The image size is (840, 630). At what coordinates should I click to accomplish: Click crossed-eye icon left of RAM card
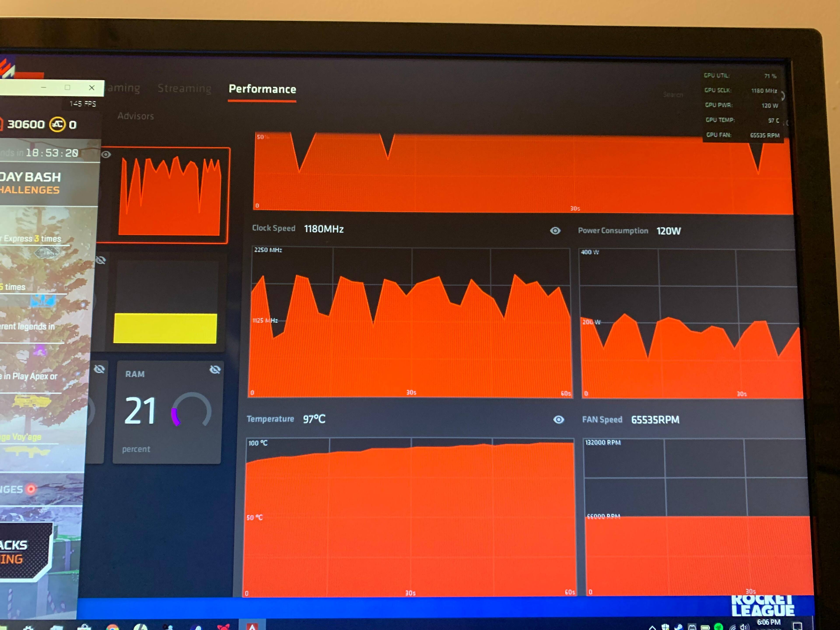tap(99, 369)
